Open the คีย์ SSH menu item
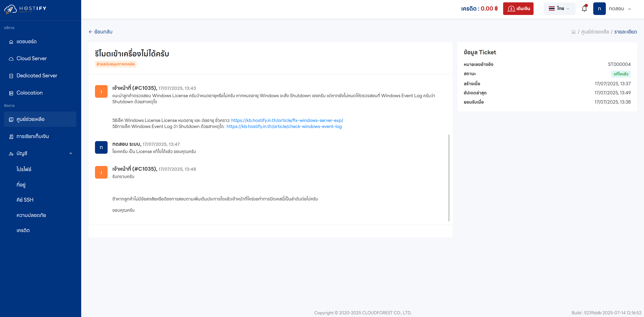 [25, 200]
